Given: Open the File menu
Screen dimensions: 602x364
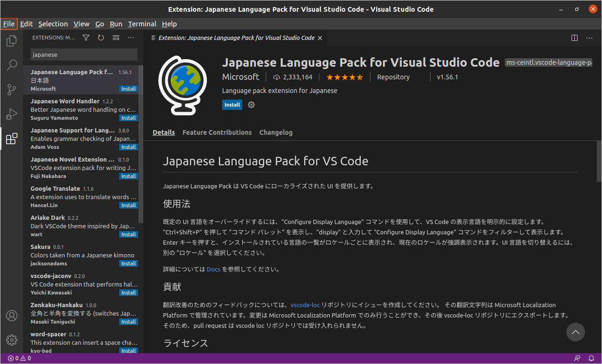Looking at the screenshot, I should (x=9, y=23).
